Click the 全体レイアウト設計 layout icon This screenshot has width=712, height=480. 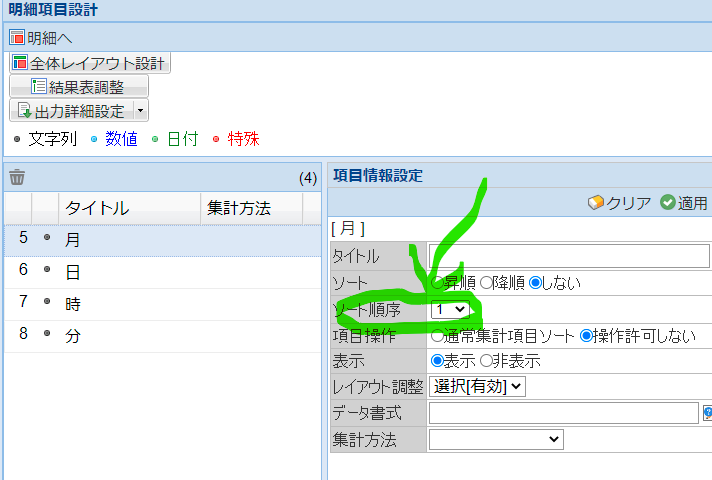coord(20,63)
